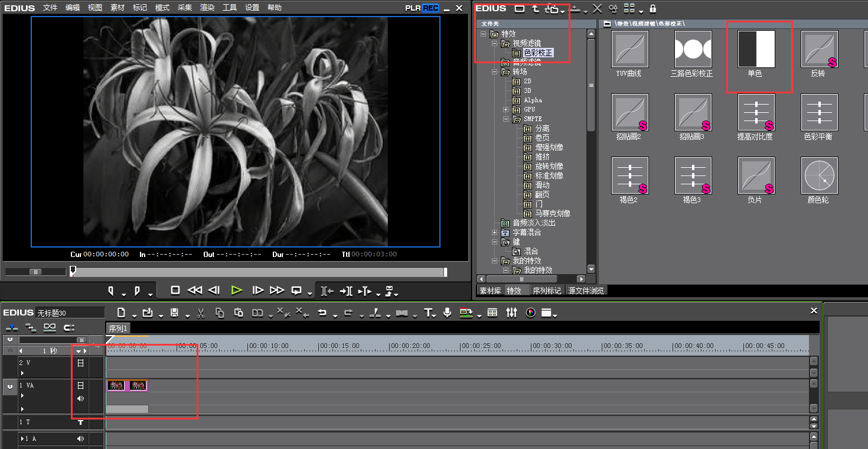Click the open project icon

148,313
